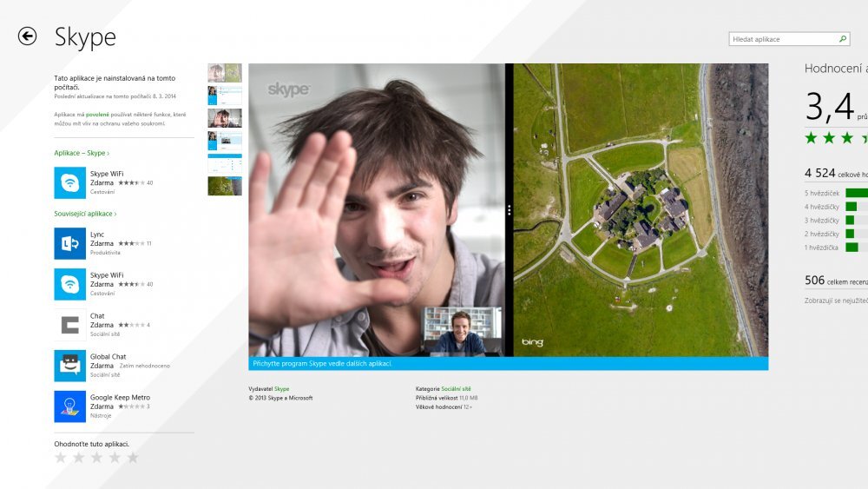Select the sixth aerial screenshot thumbnail
868x489 pixels.
point(225,186)
